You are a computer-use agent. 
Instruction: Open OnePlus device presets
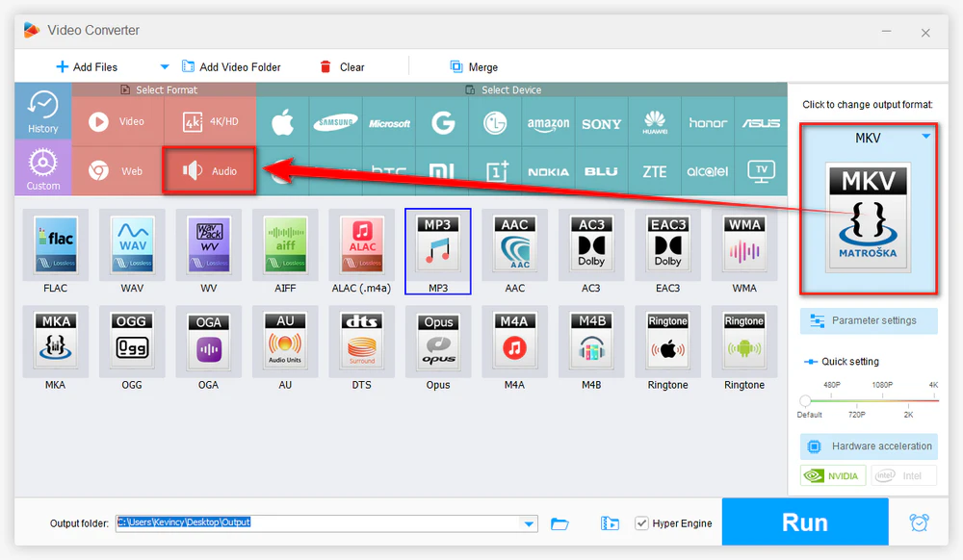click(495, 171)
